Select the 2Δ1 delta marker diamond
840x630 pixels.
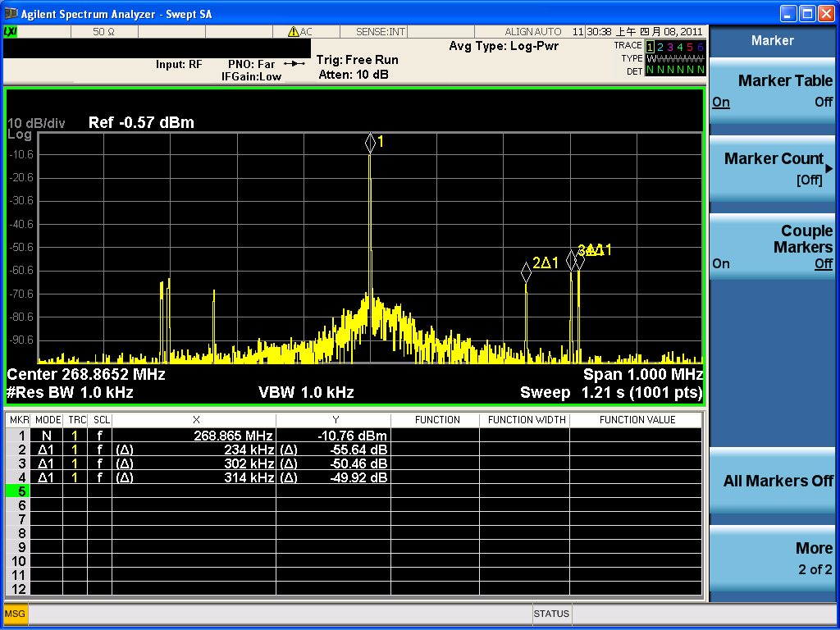click(x=526, y=272)
